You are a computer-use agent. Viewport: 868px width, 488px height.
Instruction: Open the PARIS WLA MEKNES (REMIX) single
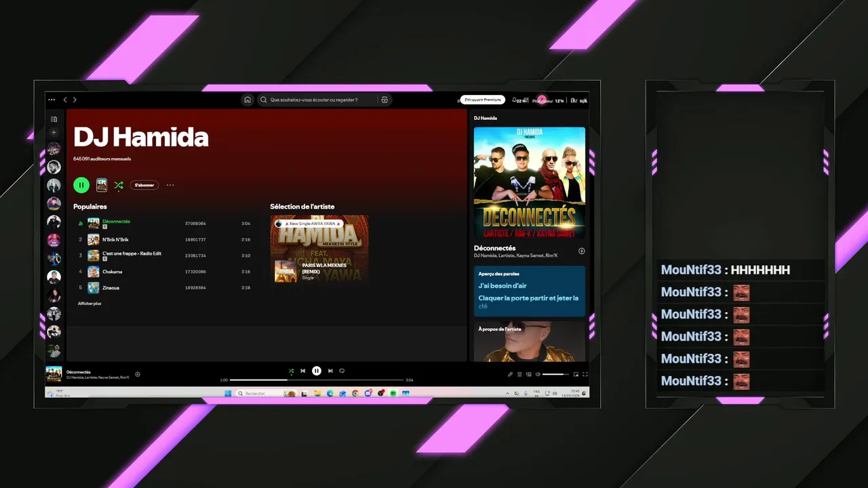[x=320, y=271]
